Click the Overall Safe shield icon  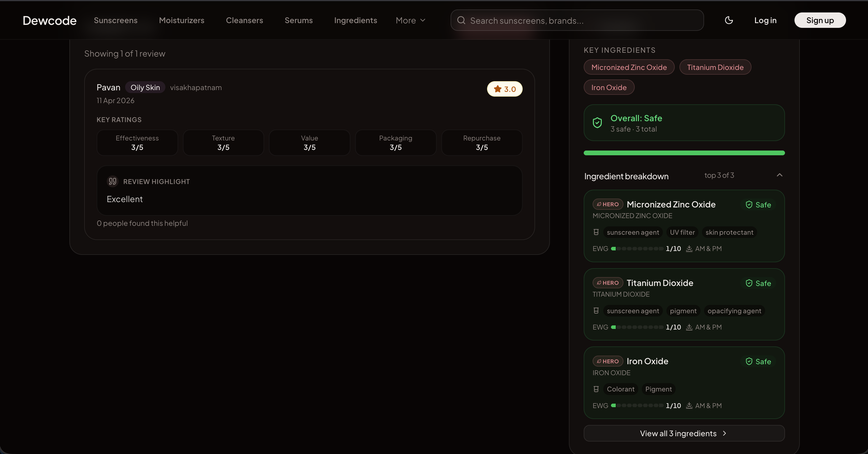(x=597, y=123)
